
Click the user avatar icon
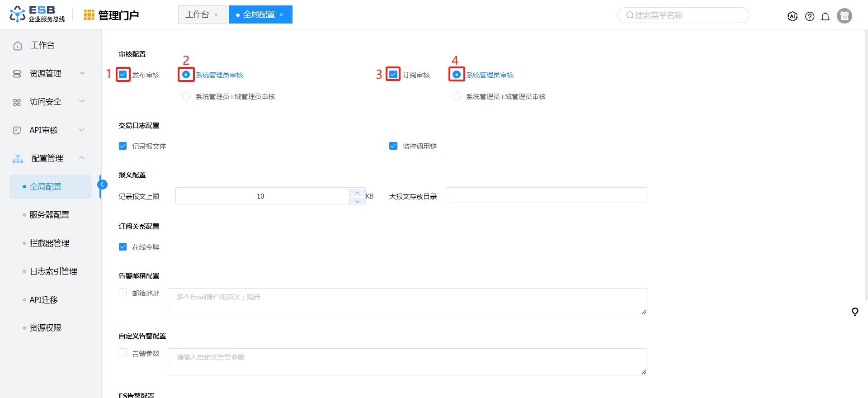[844, 16]
